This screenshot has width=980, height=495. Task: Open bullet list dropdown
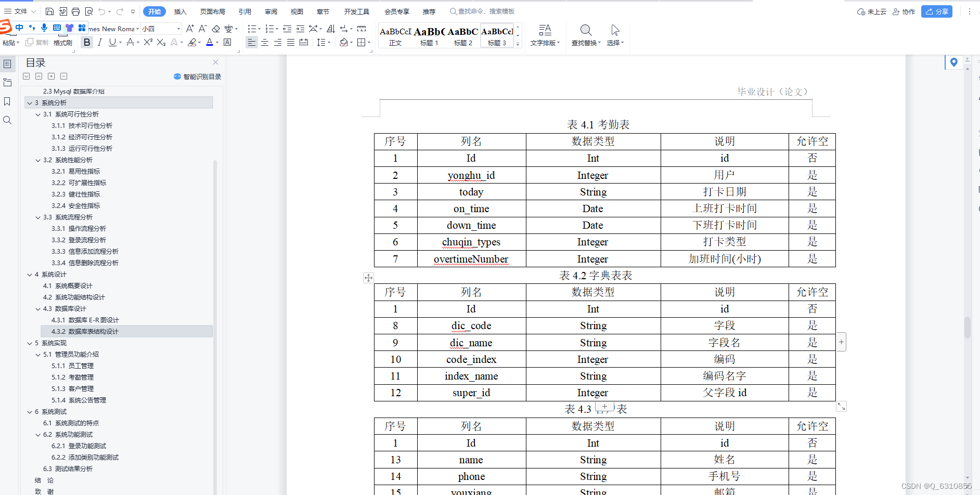pyautogui.click(x=259, y=29)
